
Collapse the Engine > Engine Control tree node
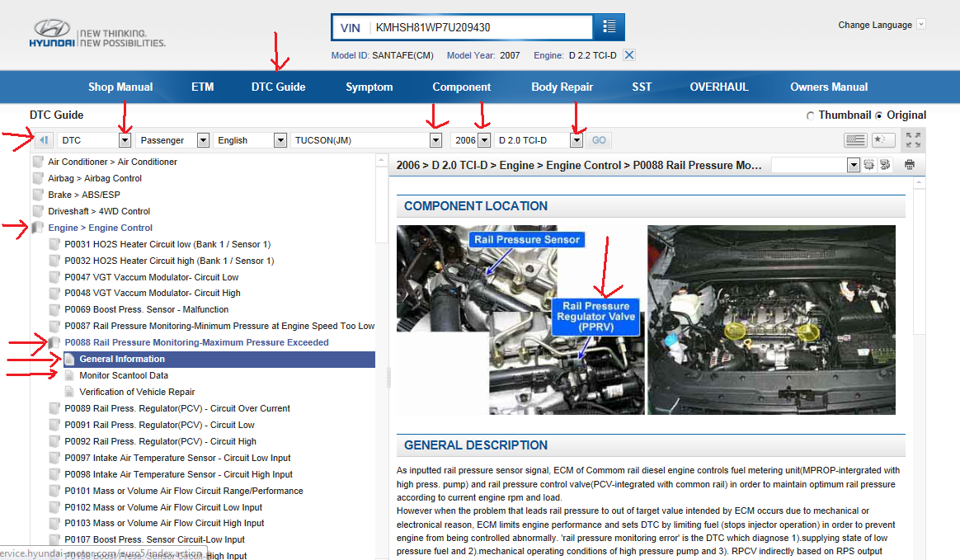tap(101, 228)
